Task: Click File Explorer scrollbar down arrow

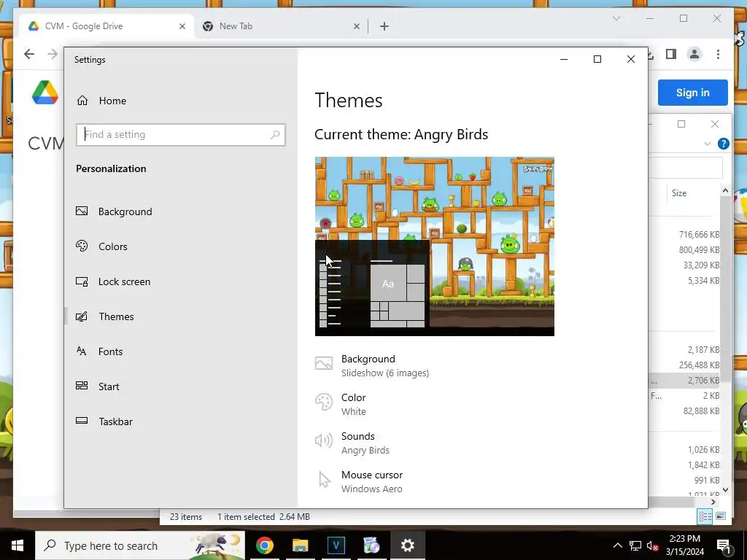Action: click(725, 489)
